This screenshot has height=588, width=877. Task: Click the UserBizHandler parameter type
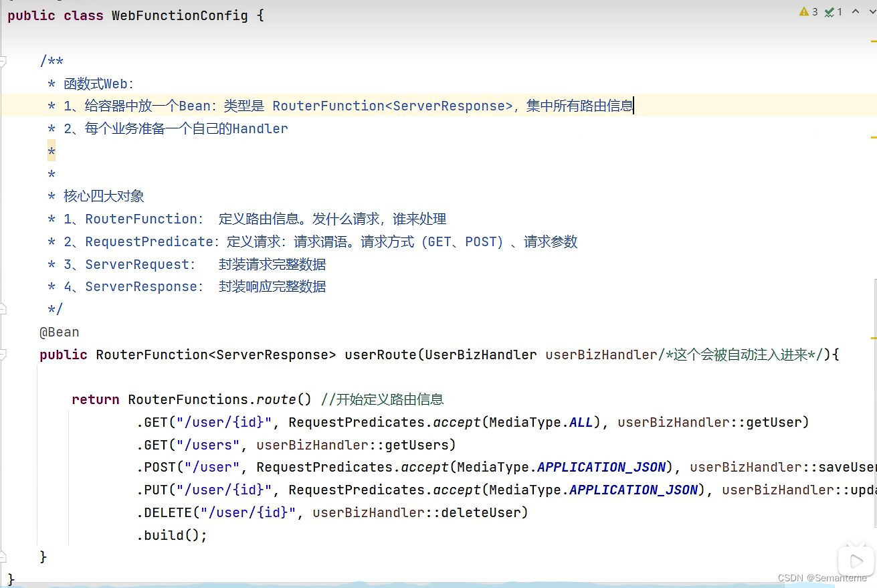480,355
